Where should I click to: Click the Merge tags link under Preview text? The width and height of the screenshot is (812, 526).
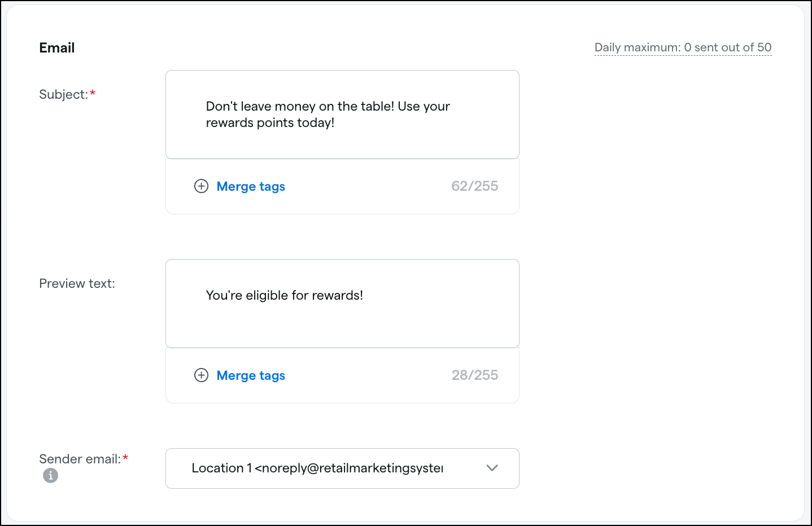click(x=251, y=375)
